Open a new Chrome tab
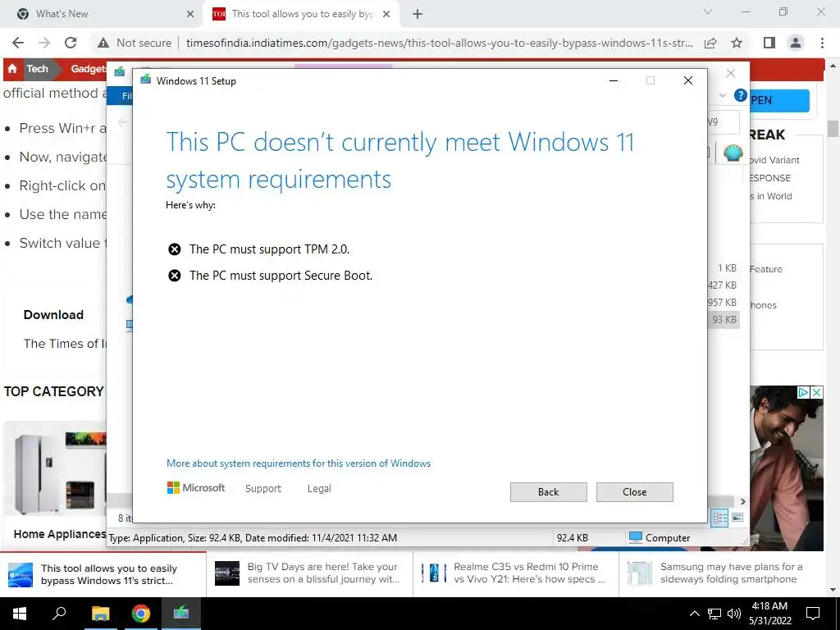Screen dimensions: 840x630 pyautogui.click(x=418, y=15)
